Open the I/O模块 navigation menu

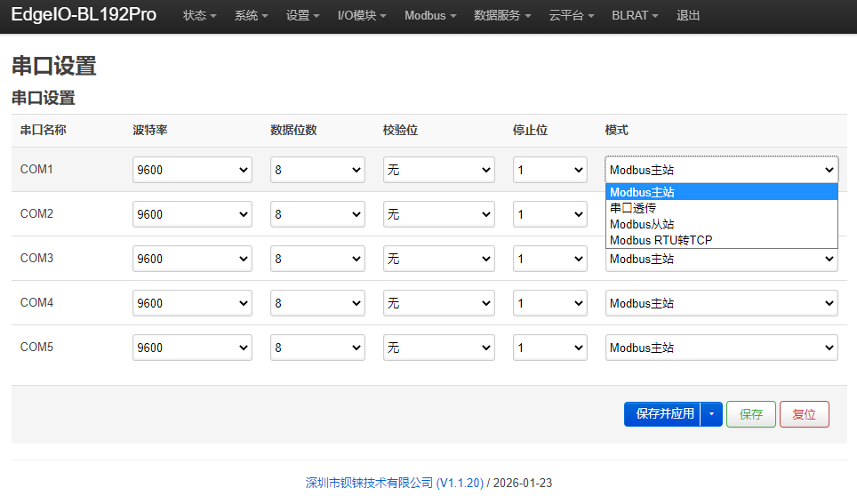pos(362,15)
